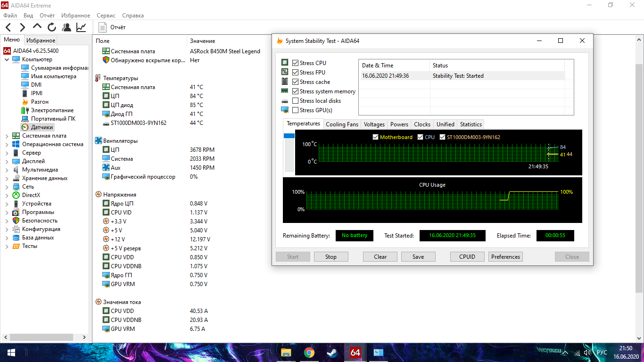Click the right scroll arrow under the tree
The image size is (644, 362).
pyautogui.click(x=85, y=337)
